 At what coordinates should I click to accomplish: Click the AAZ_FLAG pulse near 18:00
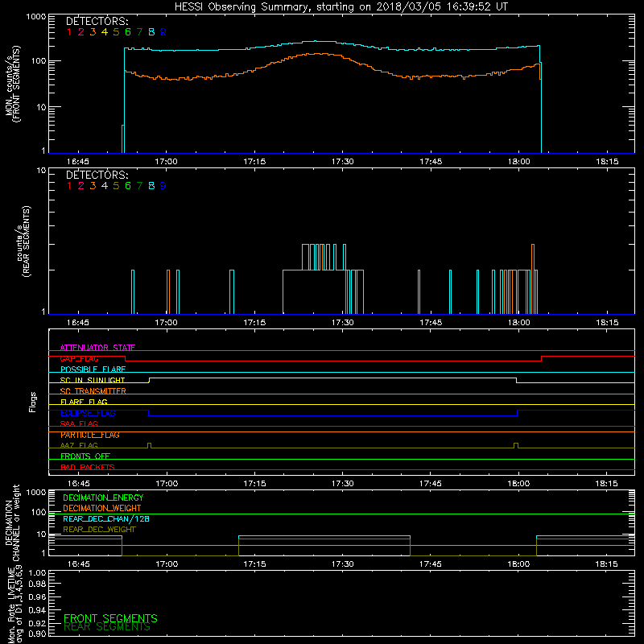coord(516,446)
